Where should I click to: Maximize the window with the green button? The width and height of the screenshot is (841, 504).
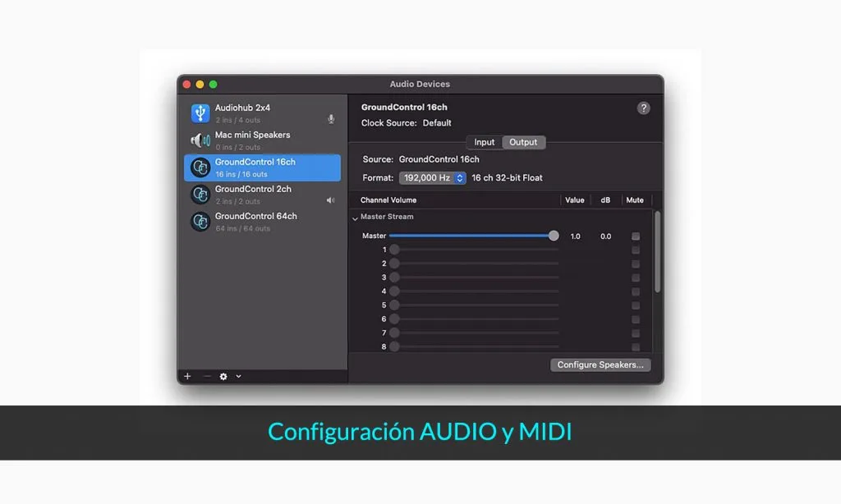click(x=213, y=85)
